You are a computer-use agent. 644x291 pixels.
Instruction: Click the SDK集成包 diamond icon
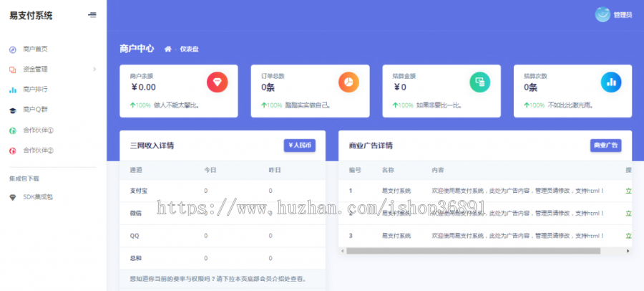point(13,196)
